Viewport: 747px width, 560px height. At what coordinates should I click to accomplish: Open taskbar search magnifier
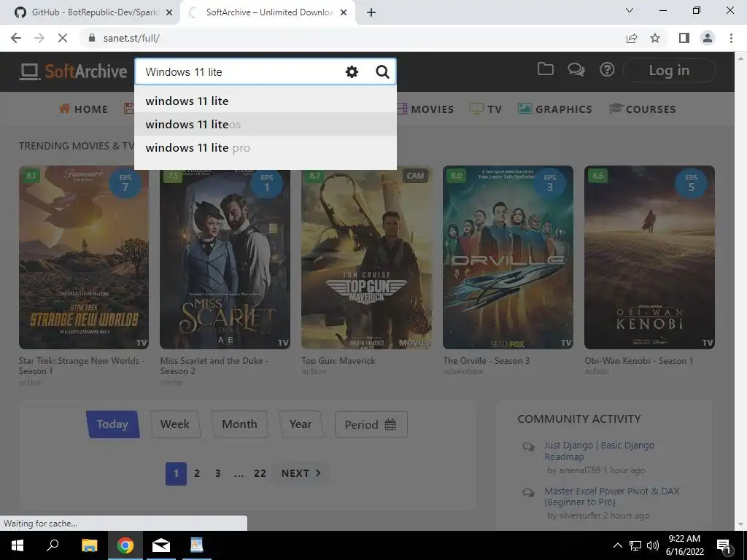[x=53, y=545]
